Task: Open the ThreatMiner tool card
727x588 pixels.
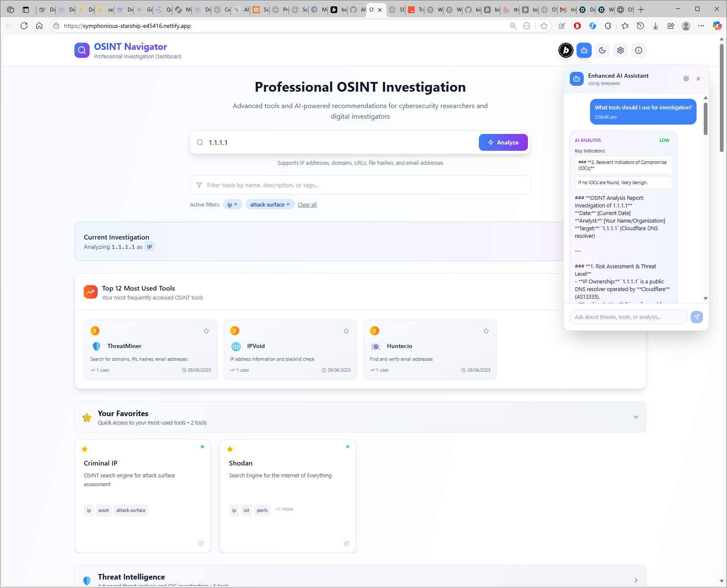Action: pos(150,350)
